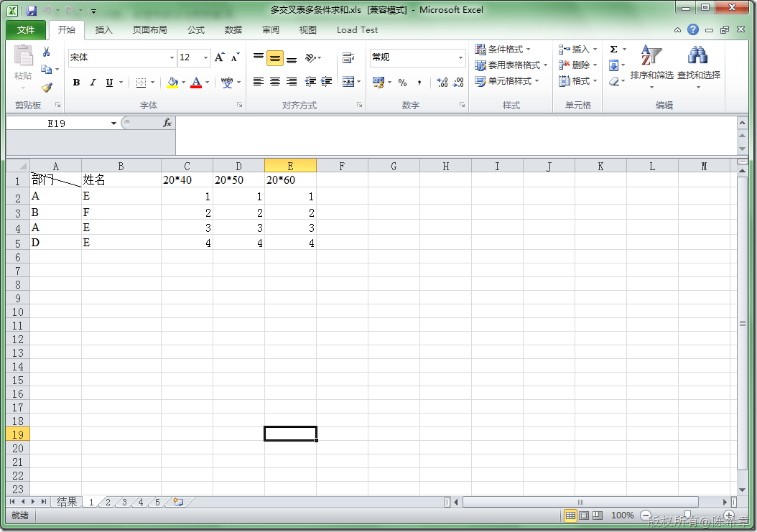Toggle align text right
Image resolution: width=757 pixels, height=532 pixels.
pyautogui.click(x=292, y=82)
